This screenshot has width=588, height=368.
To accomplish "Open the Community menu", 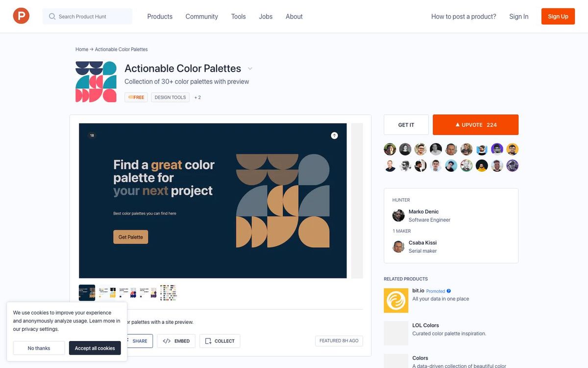I will [201, 16].
